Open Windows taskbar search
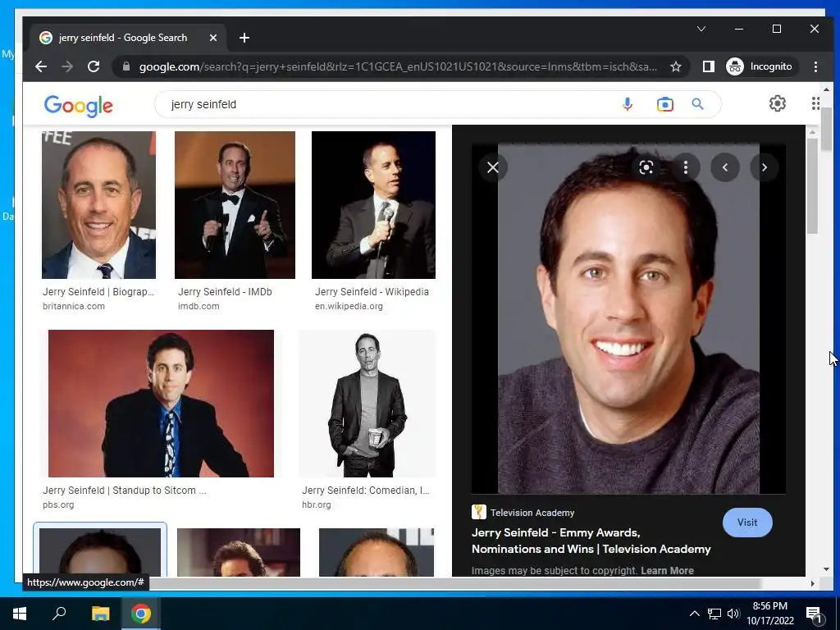The image size is (840, 630). [59, 614]
